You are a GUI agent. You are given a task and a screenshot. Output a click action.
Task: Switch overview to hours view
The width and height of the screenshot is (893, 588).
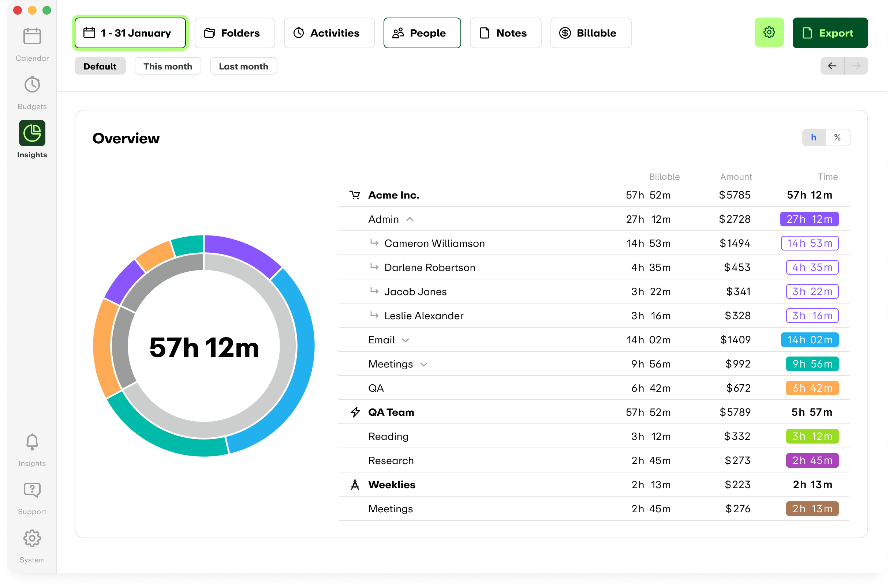coord(814,137)
